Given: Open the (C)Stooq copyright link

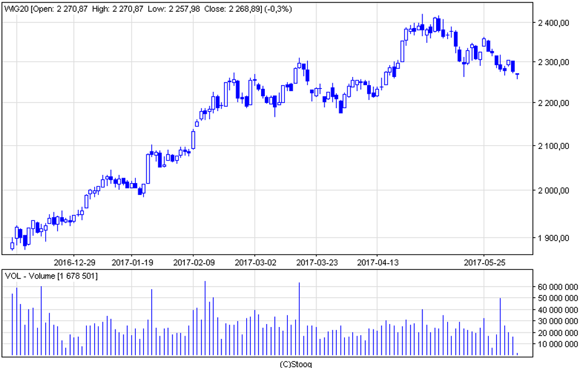Looking at the screenshot, I should pyautogui.click(x=295, y=364).
